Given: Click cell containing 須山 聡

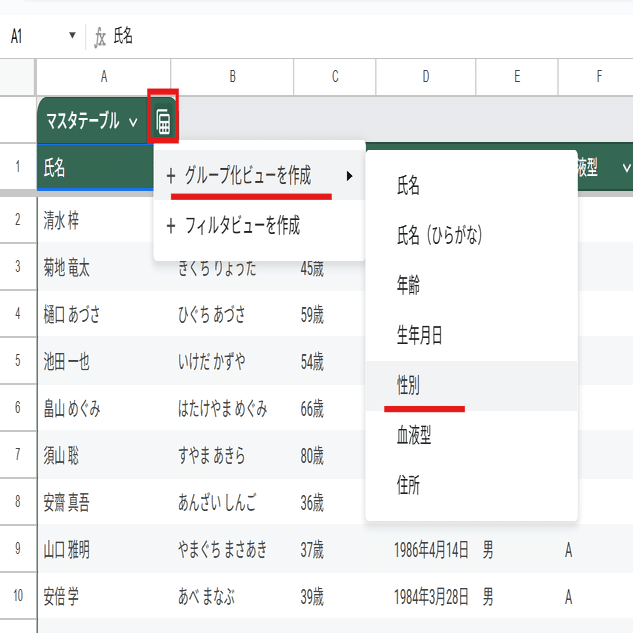Looking at the screenshot, I should click(104, 455).
